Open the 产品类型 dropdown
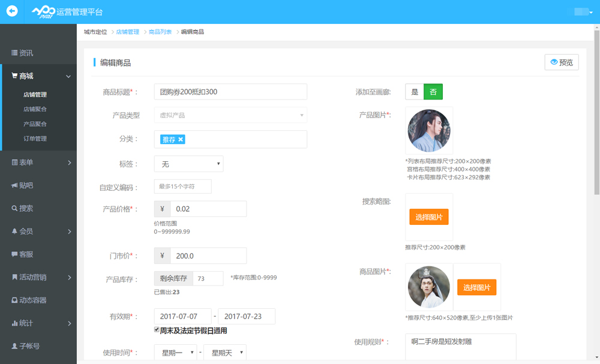 click(230, 115)
